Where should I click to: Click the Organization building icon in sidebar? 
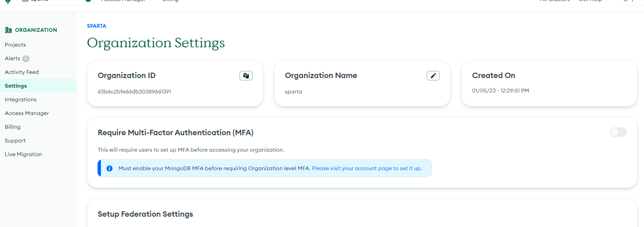[8, 30]
